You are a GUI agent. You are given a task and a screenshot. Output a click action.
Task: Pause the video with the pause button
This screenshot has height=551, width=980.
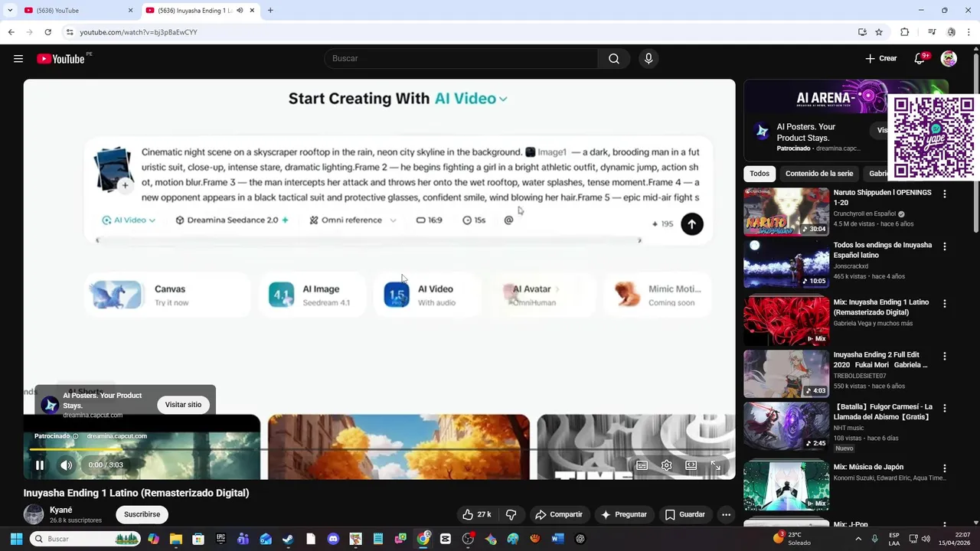pos(40,465)
